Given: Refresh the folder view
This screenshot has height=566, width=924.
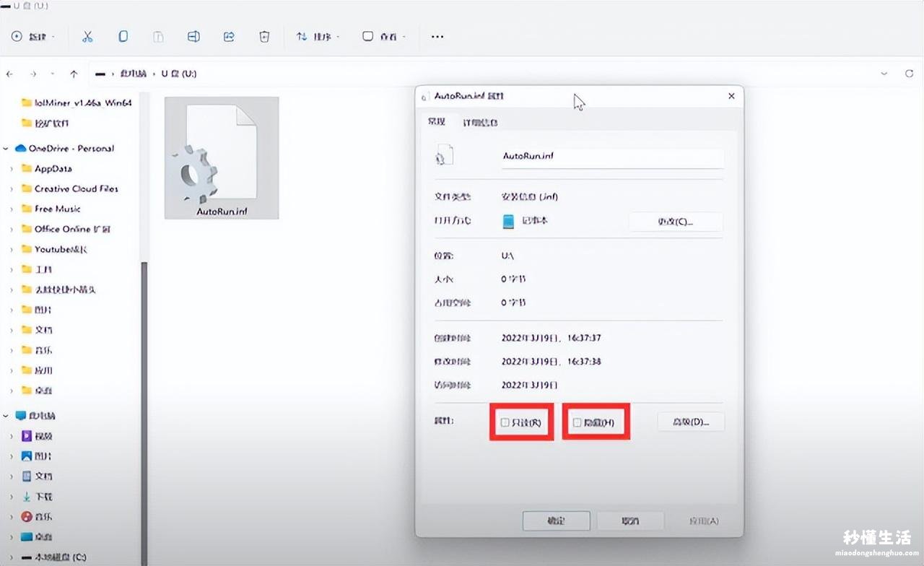Looking at the screenshot, I should tap(909, 74).
